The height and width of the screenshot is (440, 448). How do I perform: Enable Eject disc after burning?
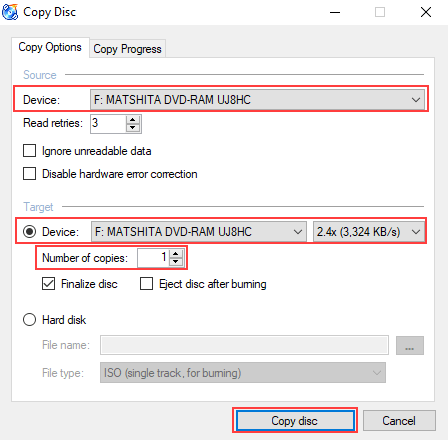pyautogui.click(x=146, y=284)
